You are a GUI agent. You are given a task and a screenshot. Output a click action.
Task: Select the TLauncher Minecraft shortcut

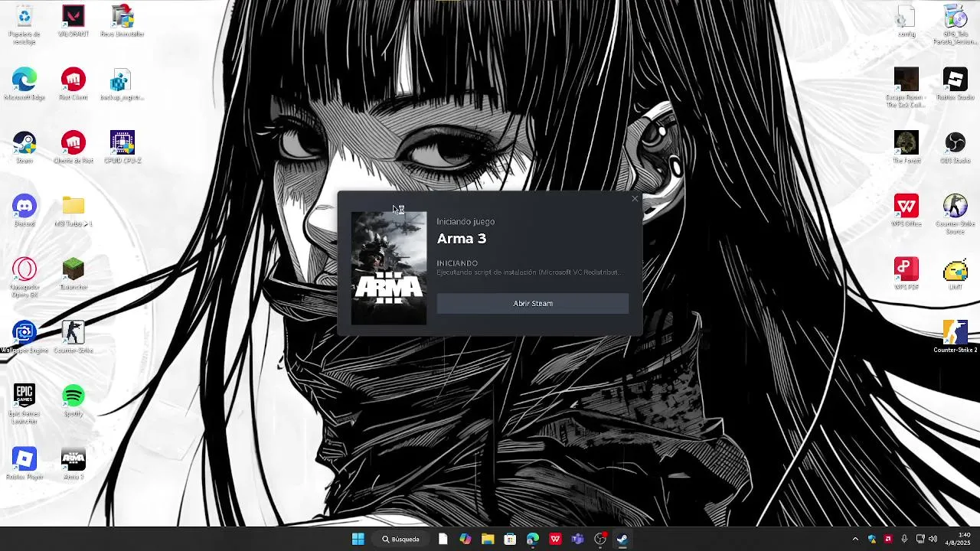coord(73,274)
